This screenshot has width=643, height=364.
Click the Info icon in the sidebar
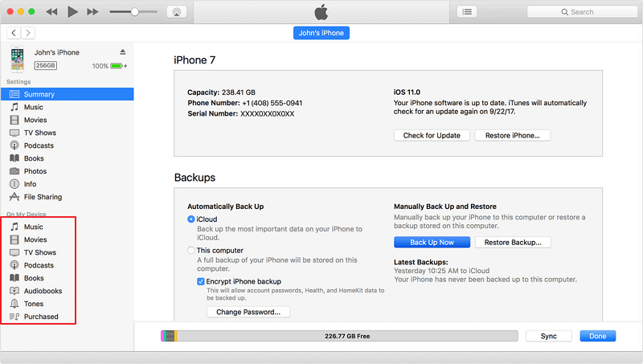(x=14, y=184)
